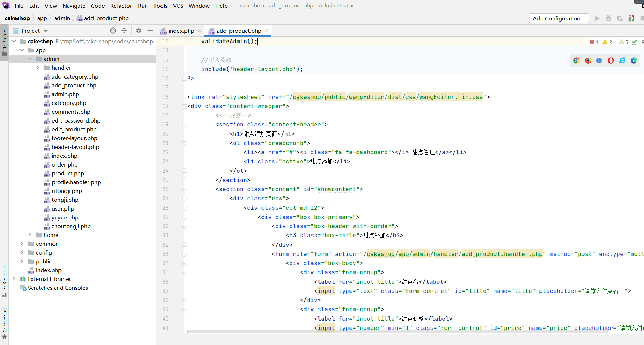Select yuyue.php in project tree
The image size is (644, 345).
(65, 217)
